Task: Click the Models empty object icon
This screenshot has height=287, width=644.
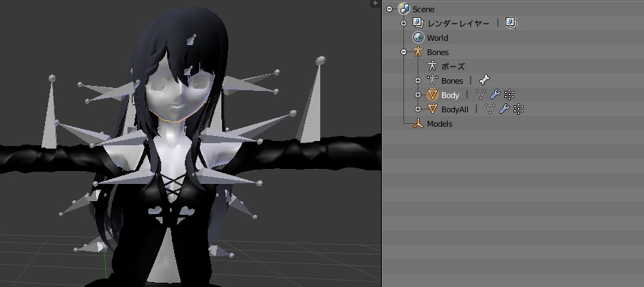Action: point(418,123)
